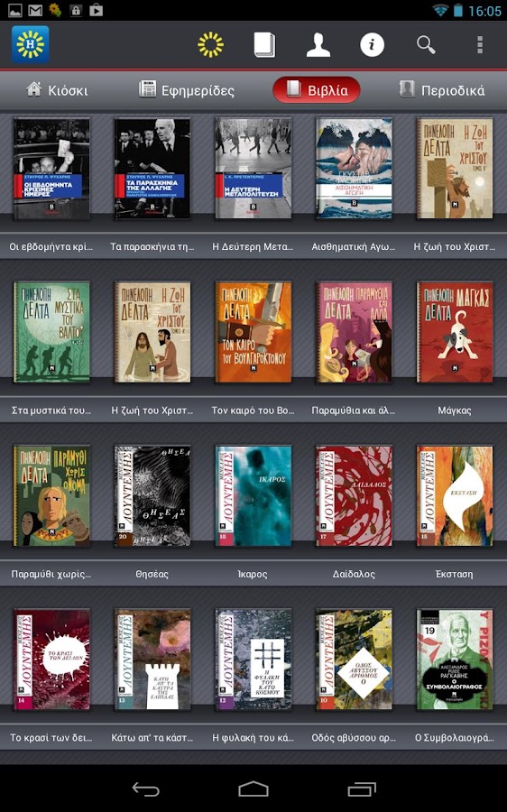Switch to the Κιόσκι tab
This screenshot has width=507, height=812.
[x=57, y=90]
